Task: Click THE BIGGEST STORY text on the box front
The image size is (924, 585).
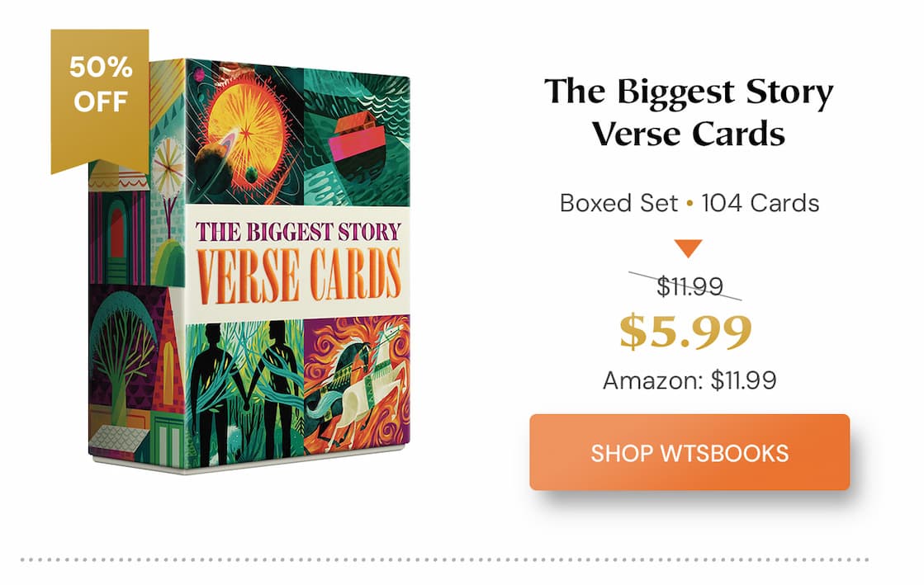Action: point(299,231)
